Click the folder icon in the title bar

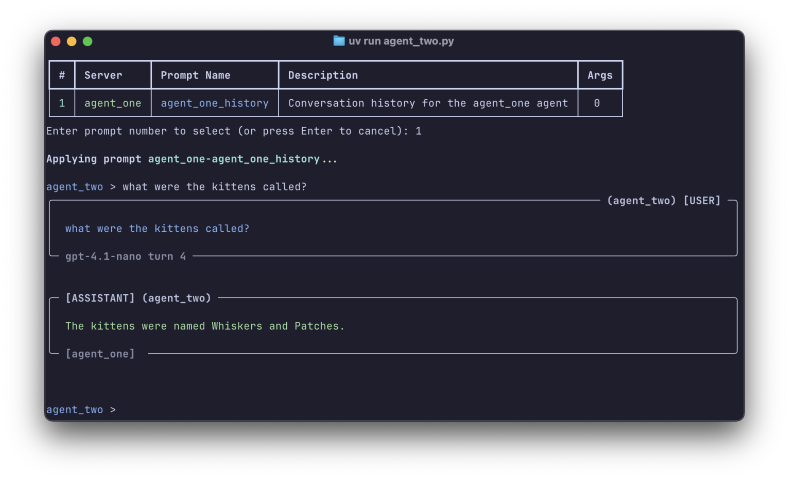[x=339, y=41]
